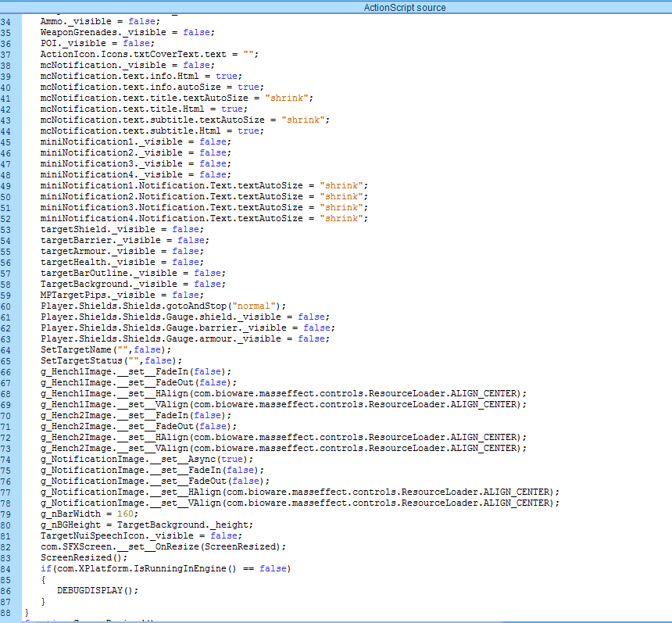Screen dimensions: 672x623
Task: Click the WeaponGrenades._visible statement
Action: 127,32
